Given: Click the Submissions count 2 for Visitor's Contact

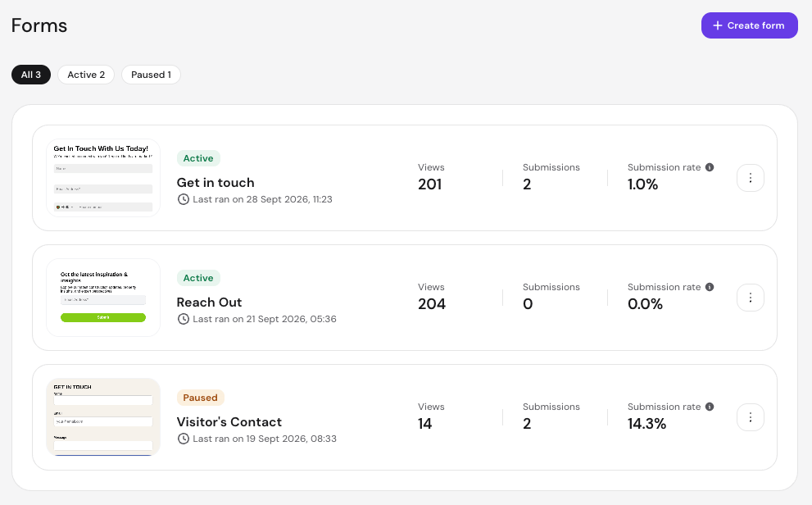Looking at the screenshot, I should 527,424.
